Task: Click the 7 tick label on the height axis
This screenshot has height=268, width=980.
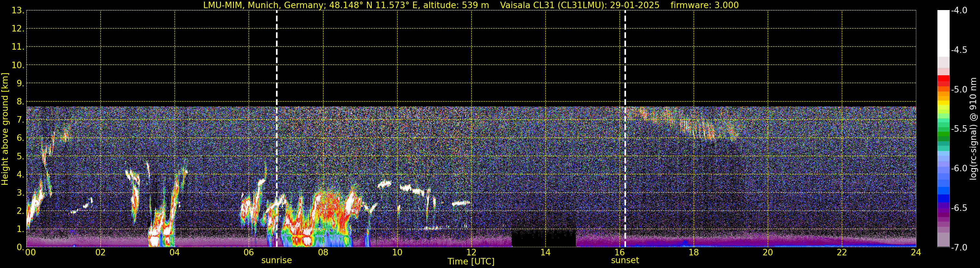Action: coord(20,120)
